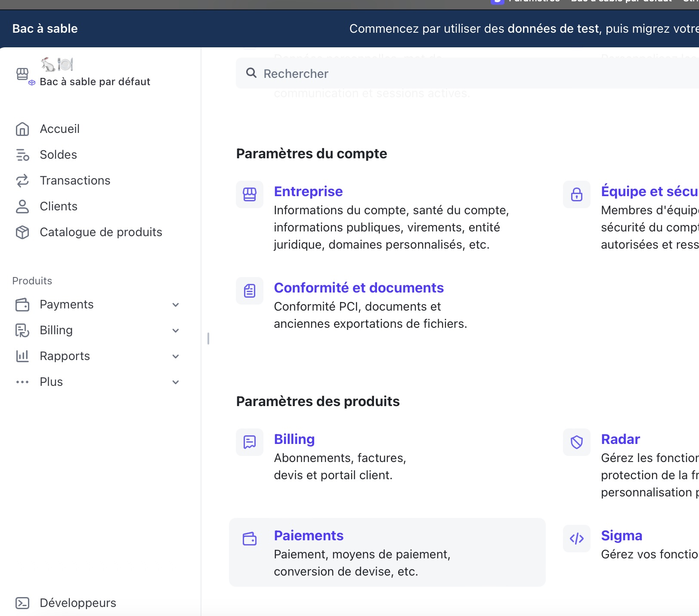Open the Paiements settings link
699x616 pixels.
pyautogui.click(x=309, y=536)
